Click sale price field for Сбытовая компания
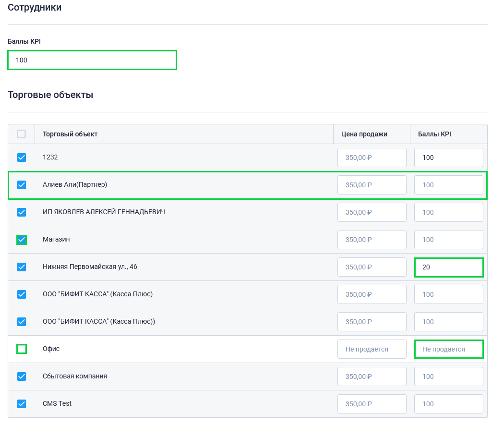Image resolution: width=504 pixels, height=425 pixels. tap(372, 376)
